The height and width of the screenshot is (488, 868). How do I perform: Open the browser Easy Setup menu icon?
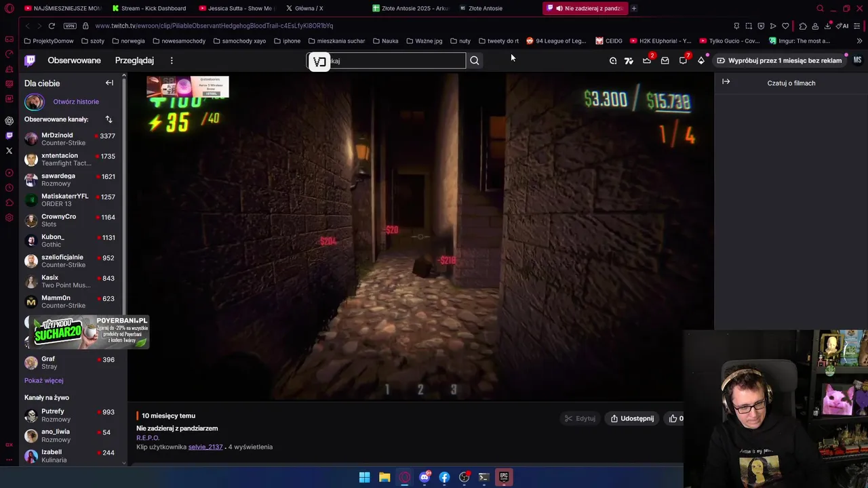[x=858, y=26]
